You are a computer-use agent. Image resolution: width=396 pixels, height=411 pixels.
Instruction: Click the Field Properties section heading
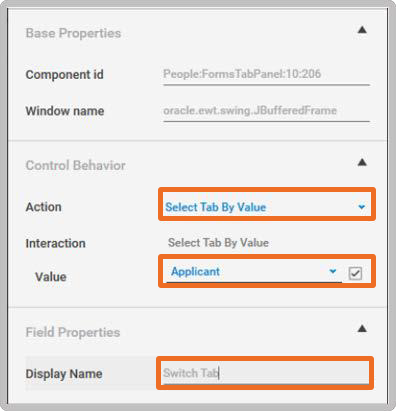click(x=73, y=332)
